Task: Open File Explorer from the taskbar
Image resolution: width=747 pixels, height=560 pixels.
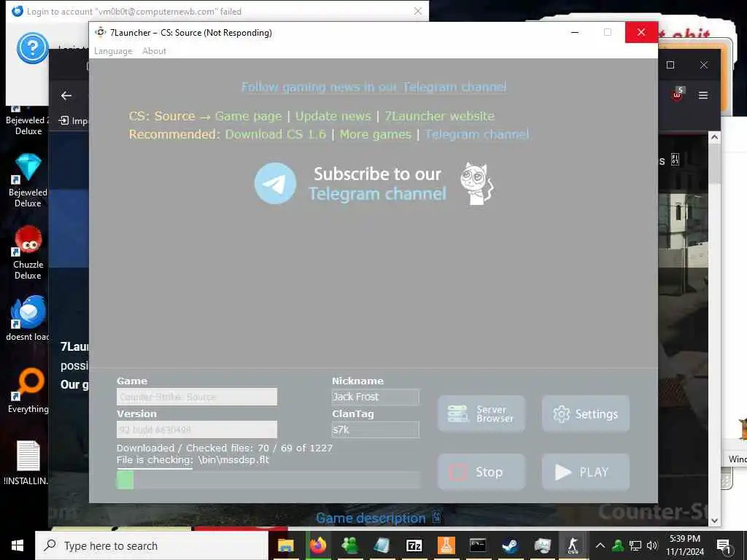Action: 286,545
